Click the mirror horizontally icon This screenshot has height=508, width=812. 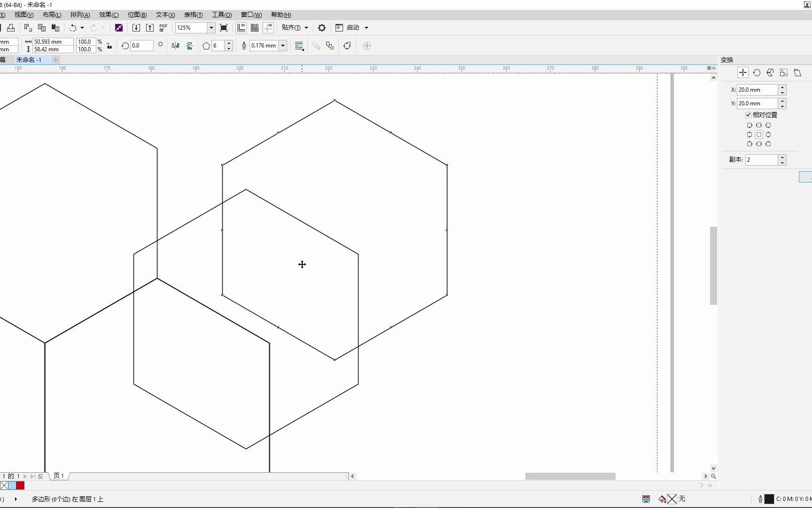coord(176,46)
